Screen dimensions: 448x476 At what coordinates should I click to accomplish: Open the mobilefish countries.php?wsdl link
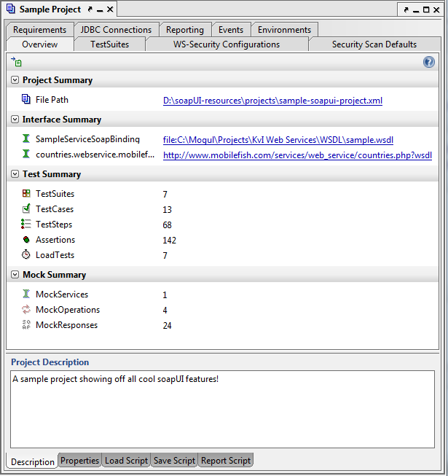coord(297,155)
